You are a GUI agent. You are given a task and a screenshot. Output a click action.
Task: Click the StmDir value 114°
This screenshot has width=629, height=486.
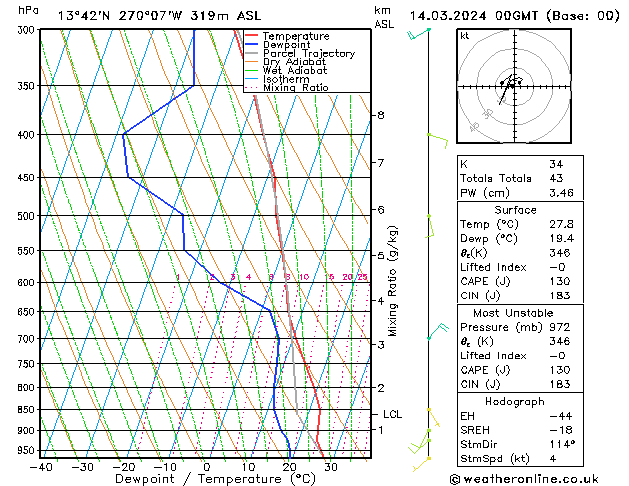pyautogui.click(x=562, y=444)
